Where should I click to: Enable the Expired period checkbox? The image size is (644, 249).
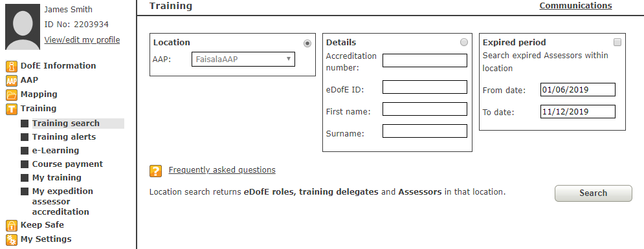[x=617, y=42]
